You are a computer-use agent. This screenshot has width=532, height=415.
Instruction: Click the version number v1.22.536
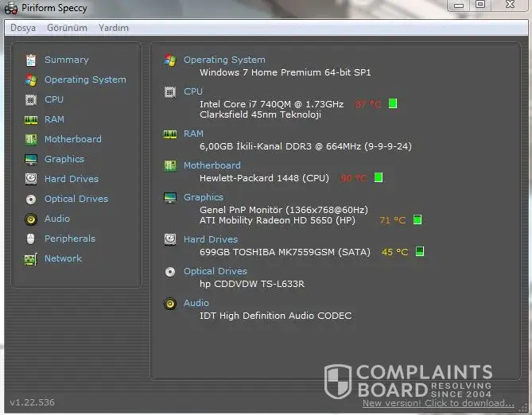click(x=33, y=402)
